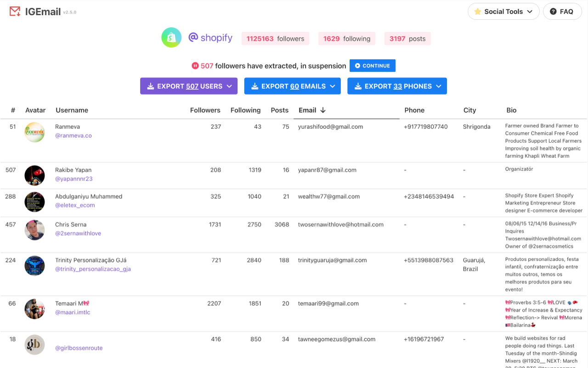Sort table by Following column
This screenshot has width=588, height=368.
click(245, 110)
